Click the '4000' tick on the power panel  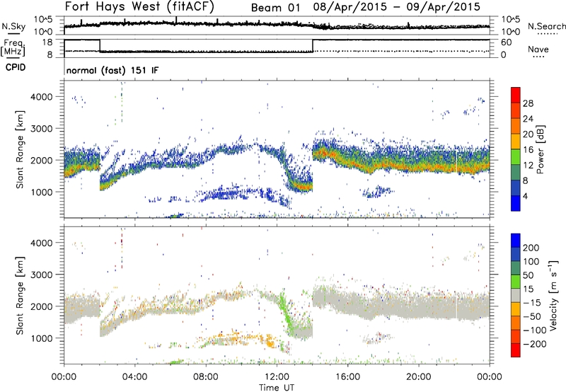pyautogui.click(x=42, y=97)
